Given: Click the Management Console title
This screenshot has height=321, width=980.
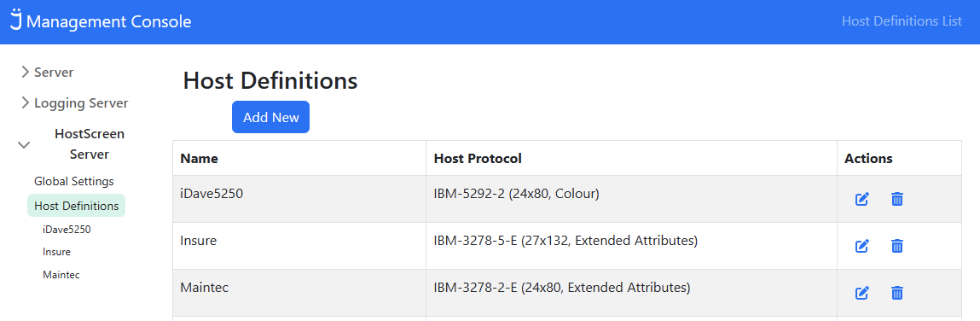Looking at the screenshot, I should (x=109, y=22).
